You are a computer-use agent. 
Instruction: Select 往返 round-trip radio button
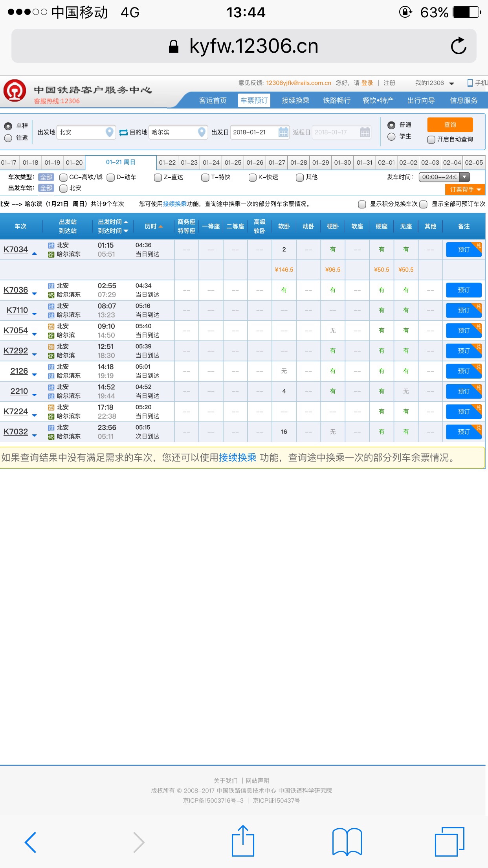pos(8,138)
